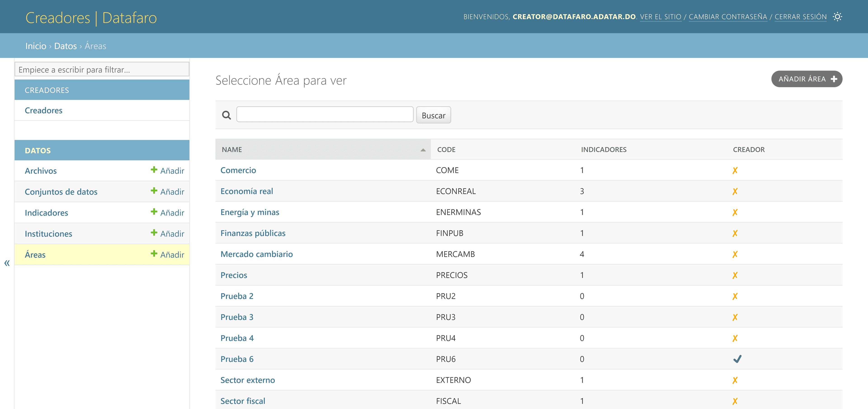Click the green plus next to Indicadores
The width and height of the screenshot is (868, 409).
point(154,212)
